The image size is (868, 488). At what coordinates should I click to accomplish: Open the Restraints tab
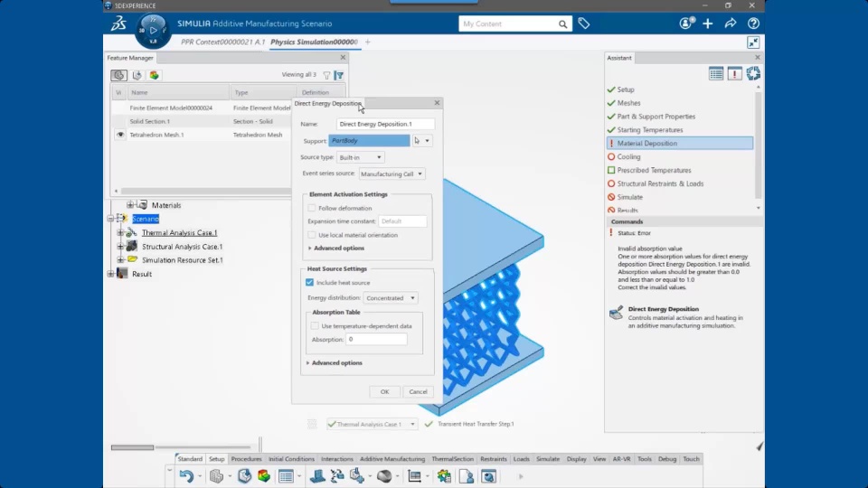pos(494,459)
